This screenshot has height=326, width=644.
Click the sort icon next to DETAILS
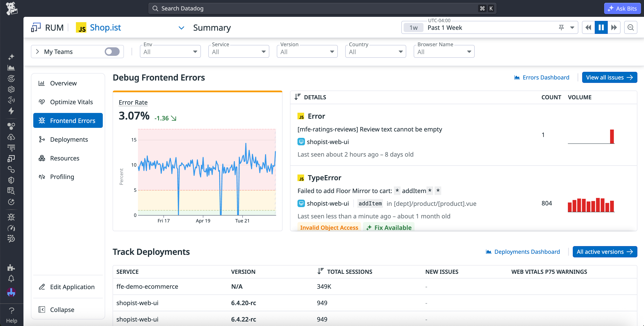(297, 97)
